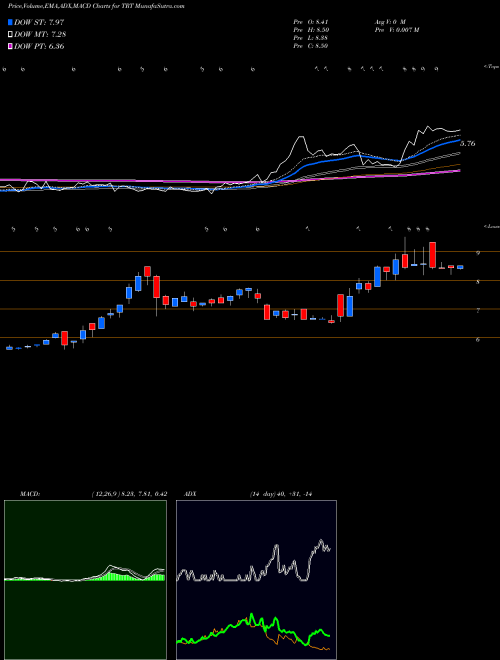Click the 'Pre V: 0.007 M' text
500x660 pixels.
(396, 30)
